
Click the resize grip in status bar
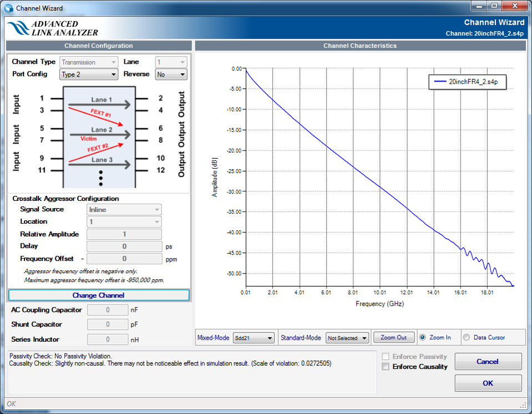tap(522, 405)
